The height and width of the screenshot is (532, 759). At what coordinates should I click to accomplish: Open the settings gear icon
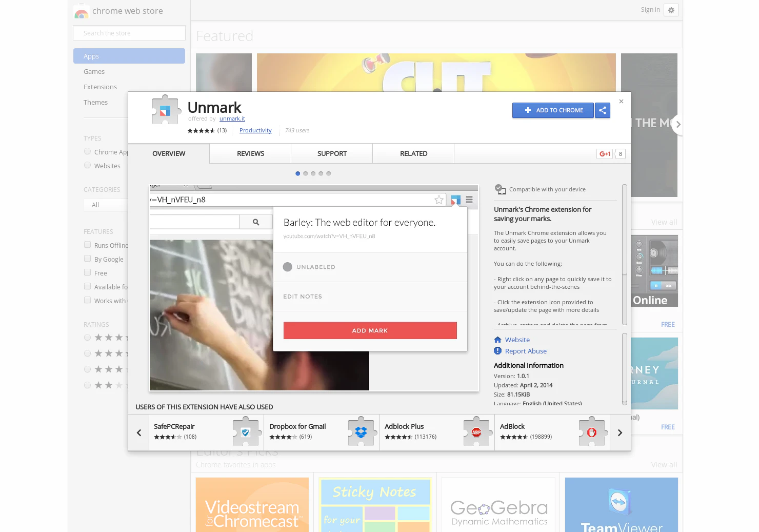[x=671, y=10]
